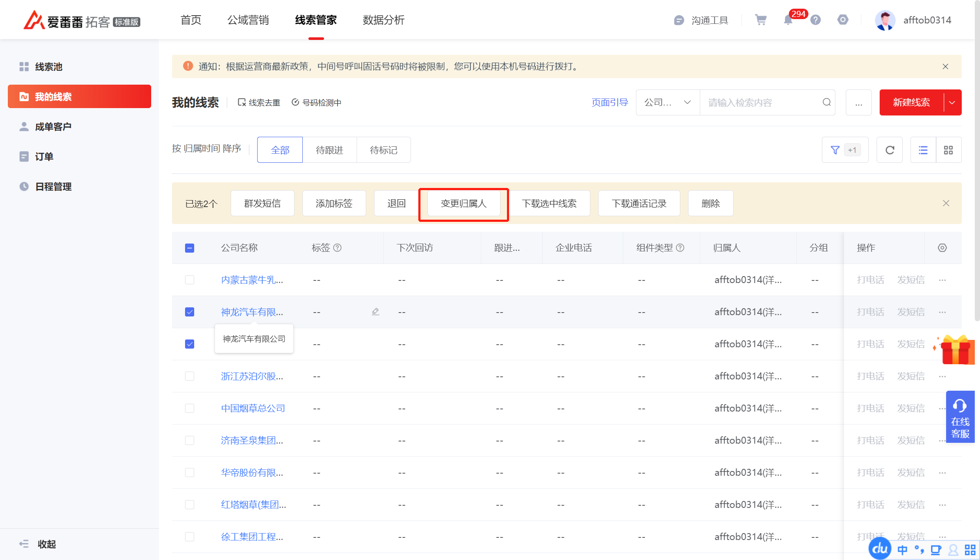Expand the 新建线索 dropdown arrow
Viewport: 980px width, 560px height.
pos(952,102)
